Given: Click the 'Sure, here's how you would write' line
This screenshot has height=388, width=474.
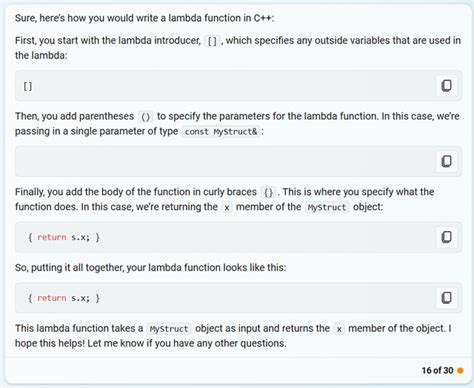Looking at the screenshot, I should (144, 18).
